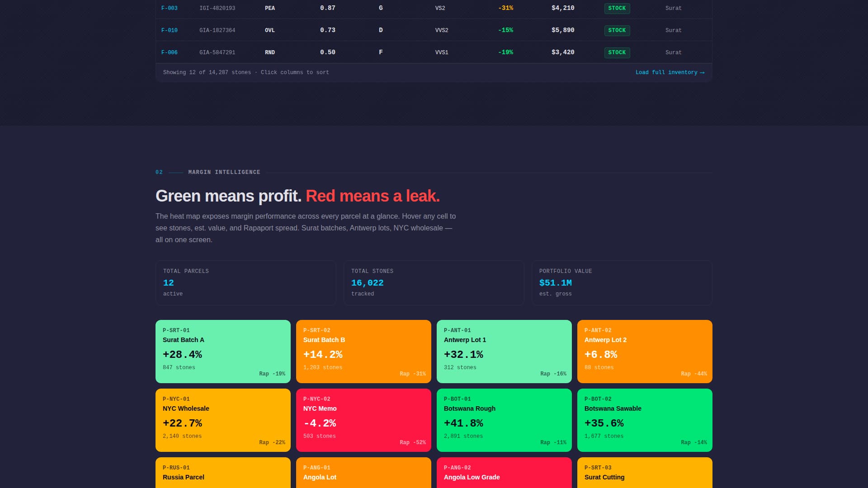Screen dimensions: 868x488
Task: Click clarity VS2 in table
Action: coord(440,8)
